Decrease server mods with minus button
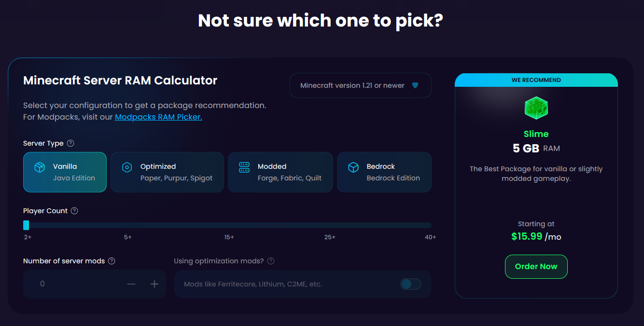This screenshot has height=326, width=644. point(131,284)
